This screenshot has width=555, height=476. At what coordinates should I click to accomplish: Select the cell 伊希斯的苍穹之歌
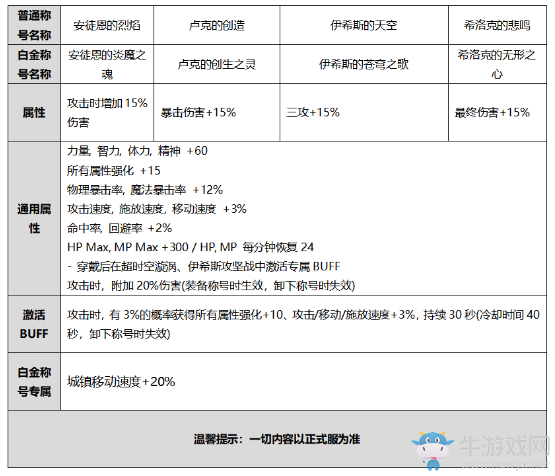[x=364, y=64]
